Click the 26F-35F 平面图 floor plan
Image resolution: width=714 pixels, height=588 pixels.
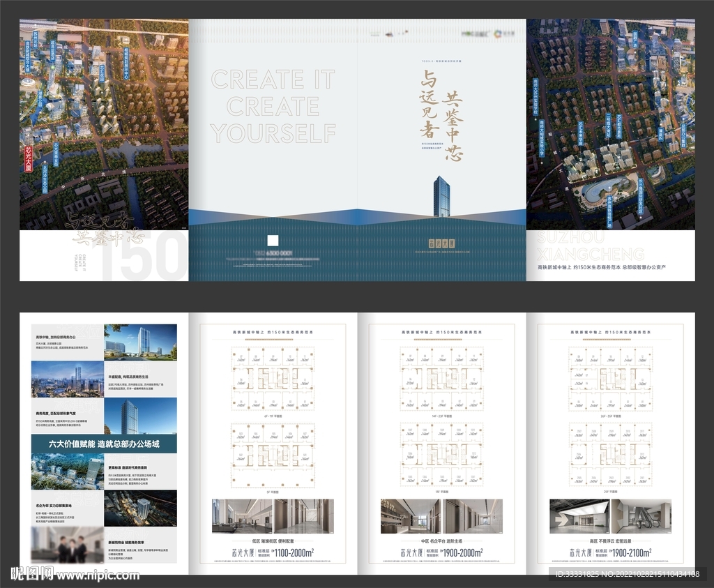tap(610, 379)
